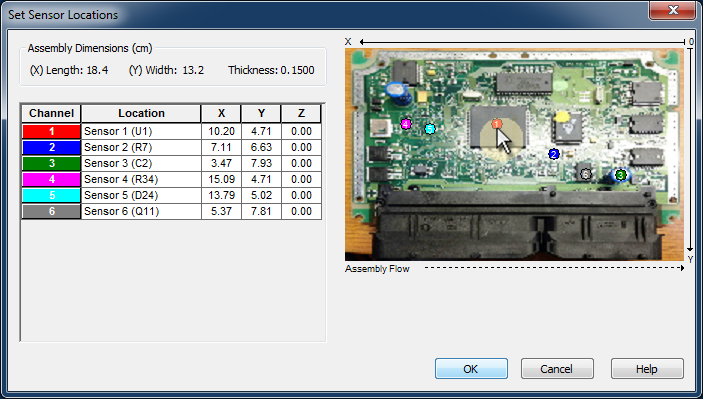The height and width of the screenshot is (399, 703).
Task: Click the green Channel 3 color cell
Action: pyautogui.click(x=52, y=163)
